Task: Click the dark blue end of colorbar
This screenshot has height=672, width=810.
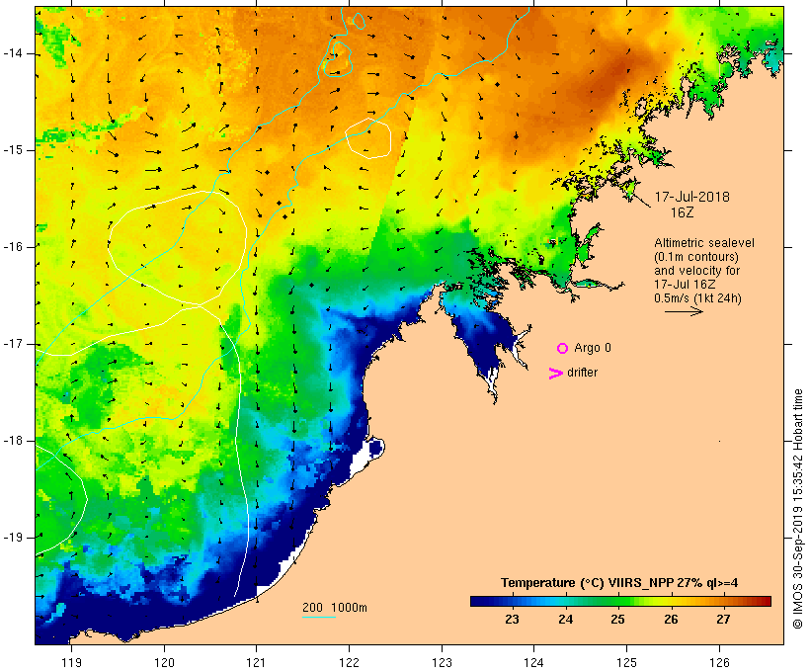Action: tap(480, 601)
